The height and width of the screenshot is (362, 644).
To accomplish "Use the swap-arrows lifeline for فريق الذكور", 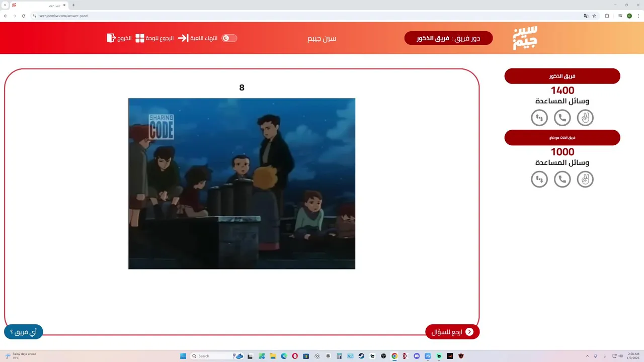I will coord(539,118).
